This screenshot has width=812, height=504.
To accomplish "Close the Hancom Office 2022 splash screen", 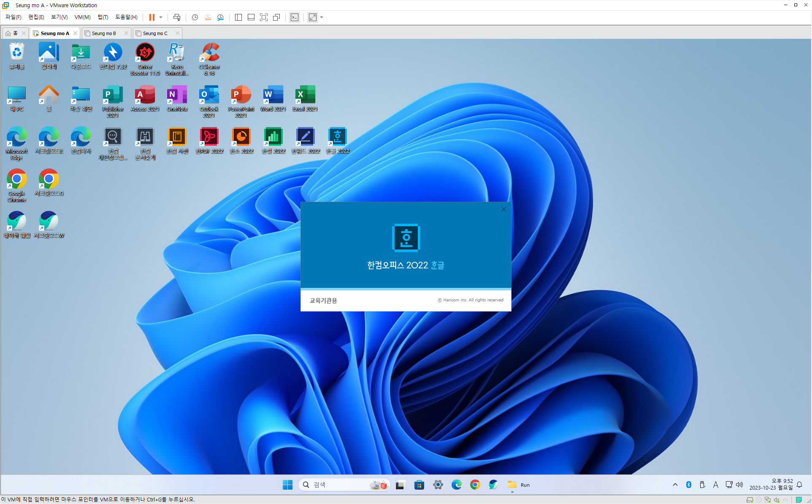I will click(503, 209).
